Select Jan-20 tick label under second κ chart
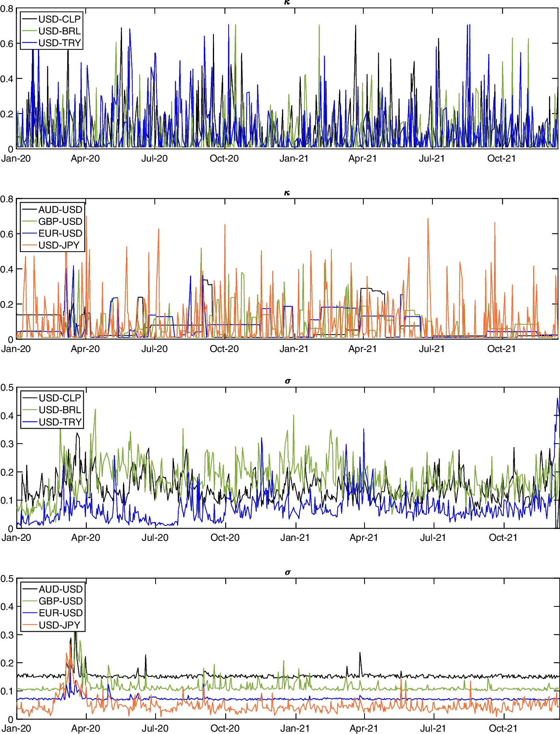This screenshot has height=734, width=560. click(16, 349)
